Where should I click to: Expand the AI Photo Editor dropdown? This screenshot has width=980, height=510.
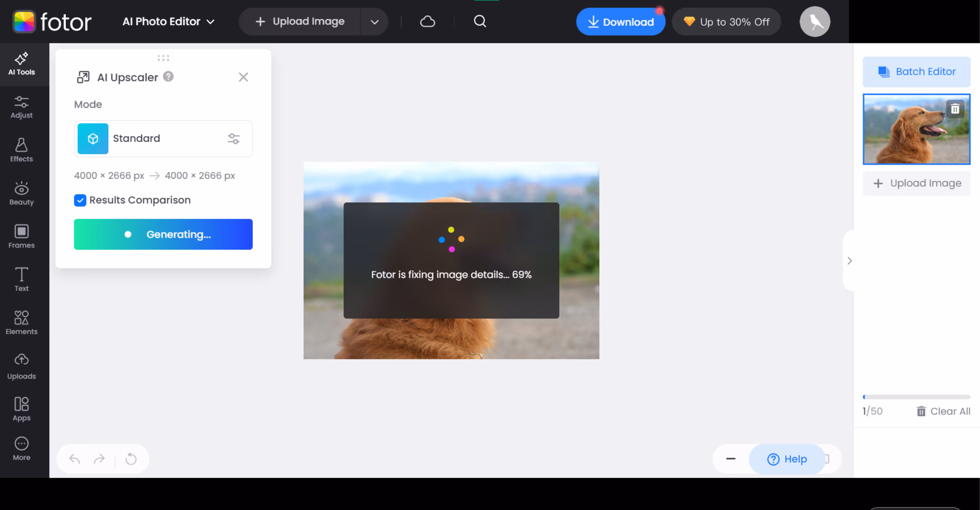[169, 22]
